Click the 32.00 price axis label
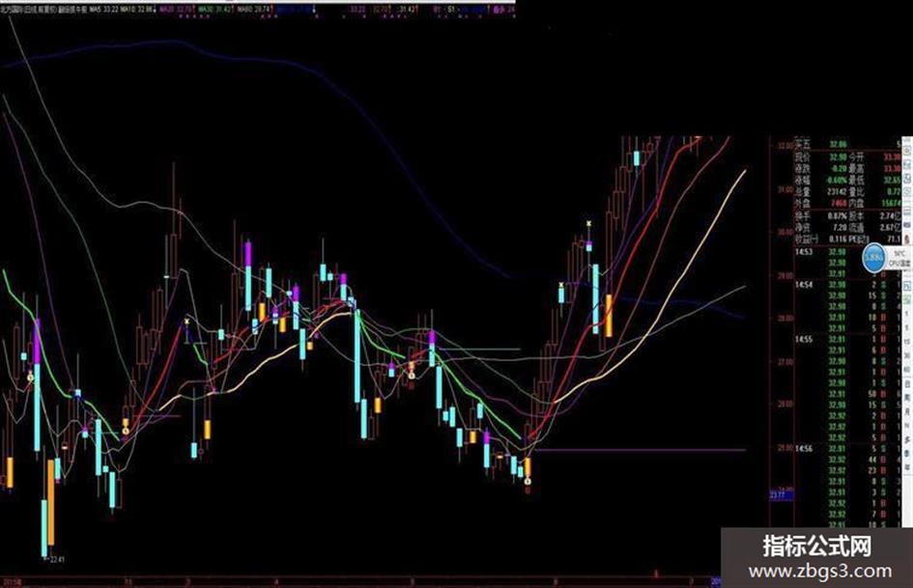The height and width of the screenshot is (588, 913). point(785,146)
